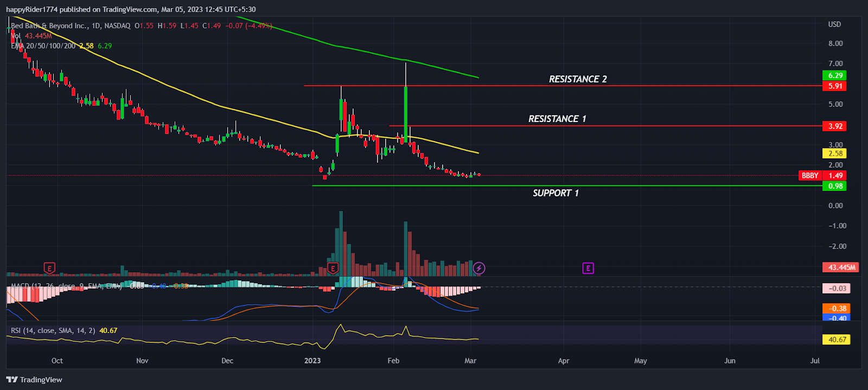Click the 1.49 last price tag
Screen dimensions: 868x390
tap(835, 175)
